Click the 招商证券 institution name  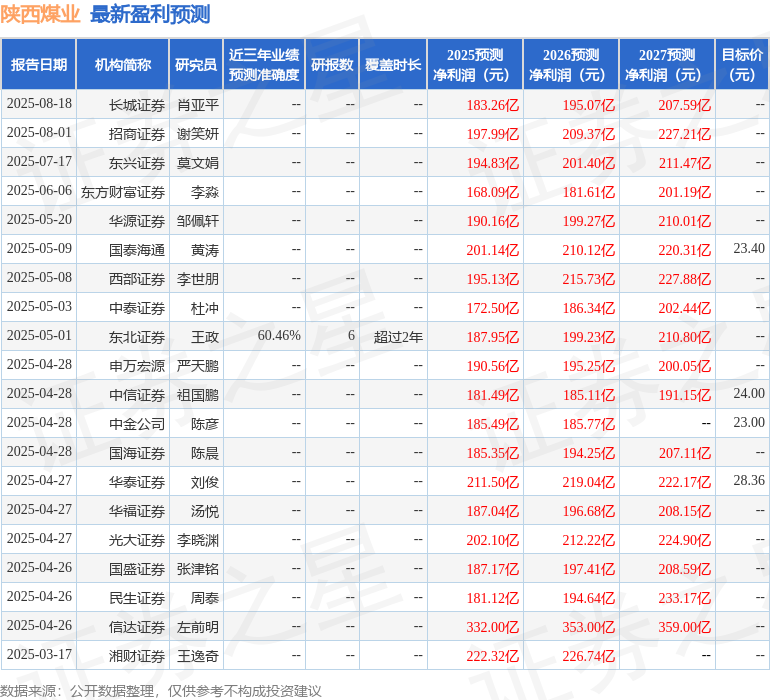137,134
